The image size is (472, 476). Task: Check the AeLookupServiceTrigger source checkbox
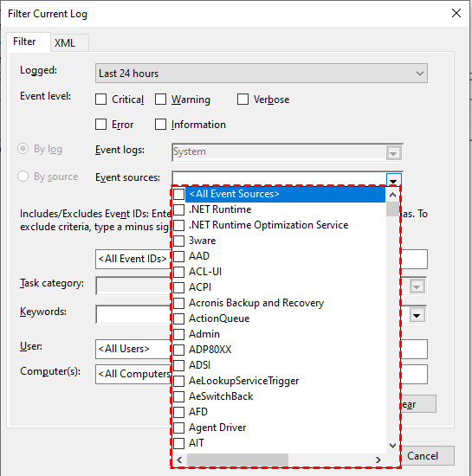click(x=179, y=381)
